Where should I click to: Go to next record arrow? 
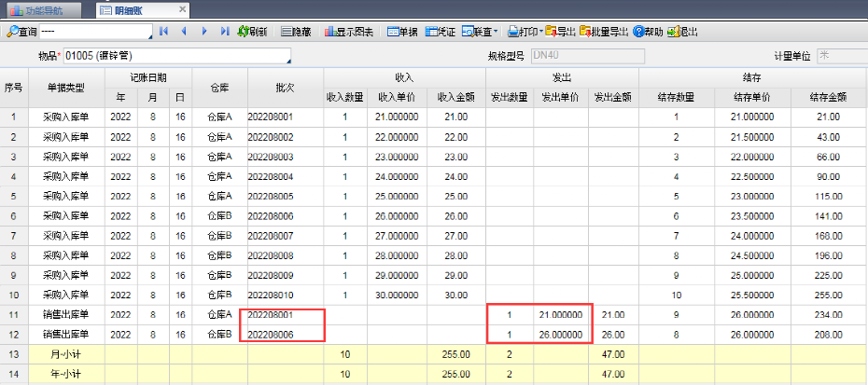click(x=204, y=32)
